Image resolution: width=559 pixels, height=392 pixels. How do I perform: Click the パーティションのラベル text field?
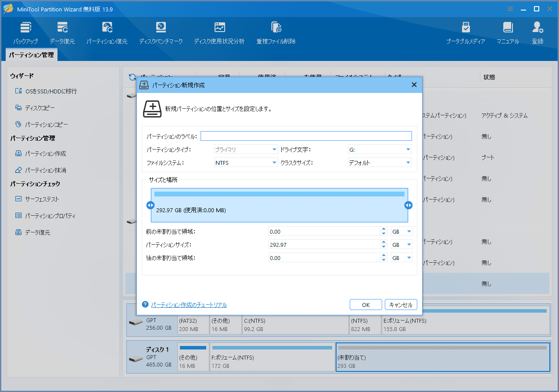[x=306, y=136]
